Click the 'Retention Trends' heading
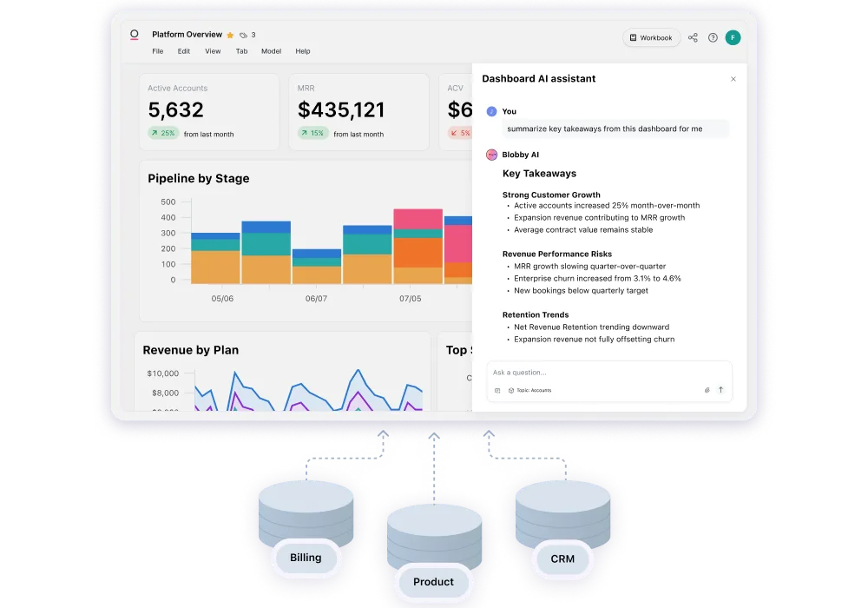The height and width of the screenshot is (608, 868). (x=536, y=314)
